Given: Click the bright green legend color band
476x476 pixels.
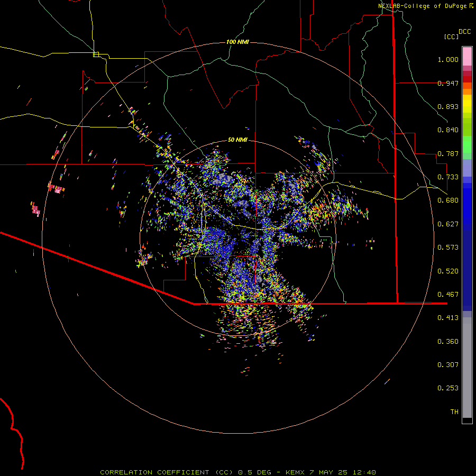Looking at the screenshot, I should (x=467, y=144).
